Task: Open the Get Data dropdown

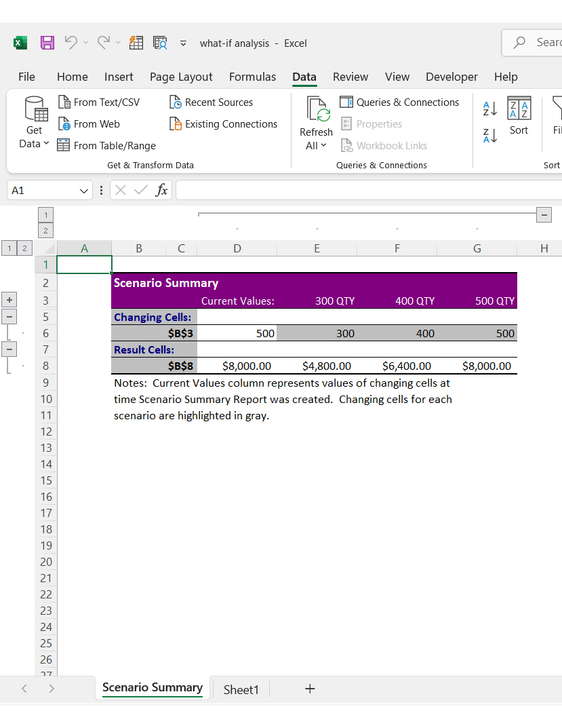Action: pyautogui.click(x=35, y=123)
